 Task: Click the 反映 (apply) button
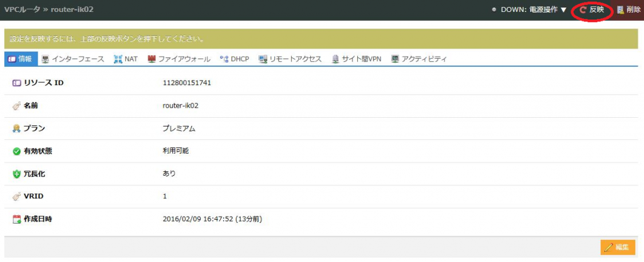click(x=592, y=10)
